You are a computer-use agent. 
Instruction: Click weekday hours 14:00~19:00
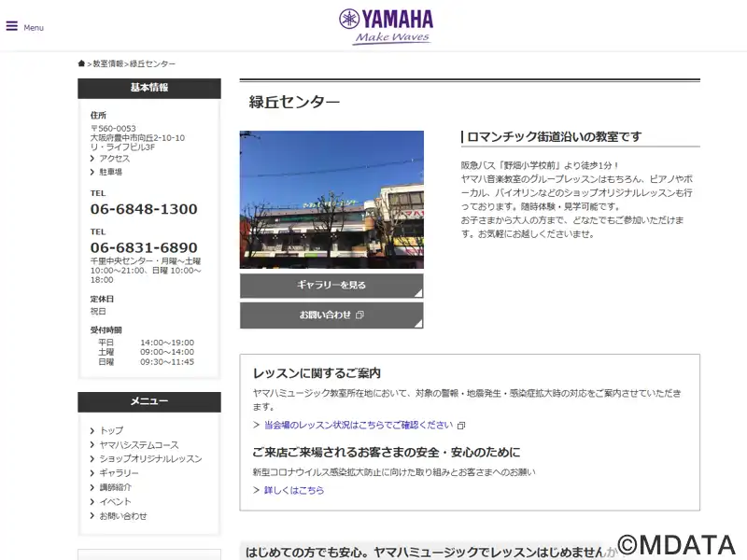click(x=167, y=343)
